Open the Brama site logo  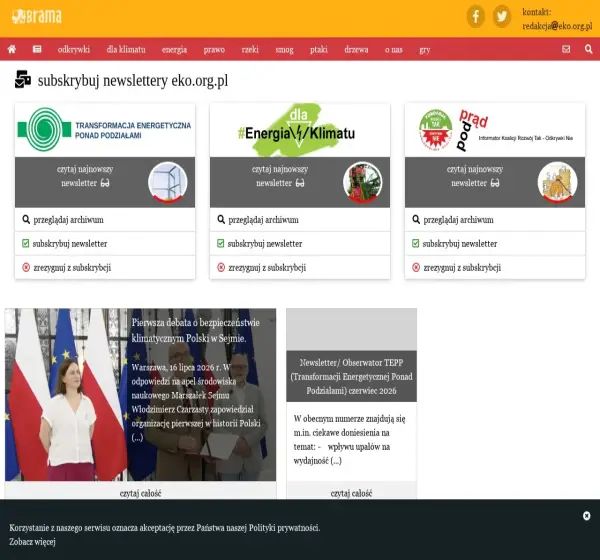tap(37, 17)
